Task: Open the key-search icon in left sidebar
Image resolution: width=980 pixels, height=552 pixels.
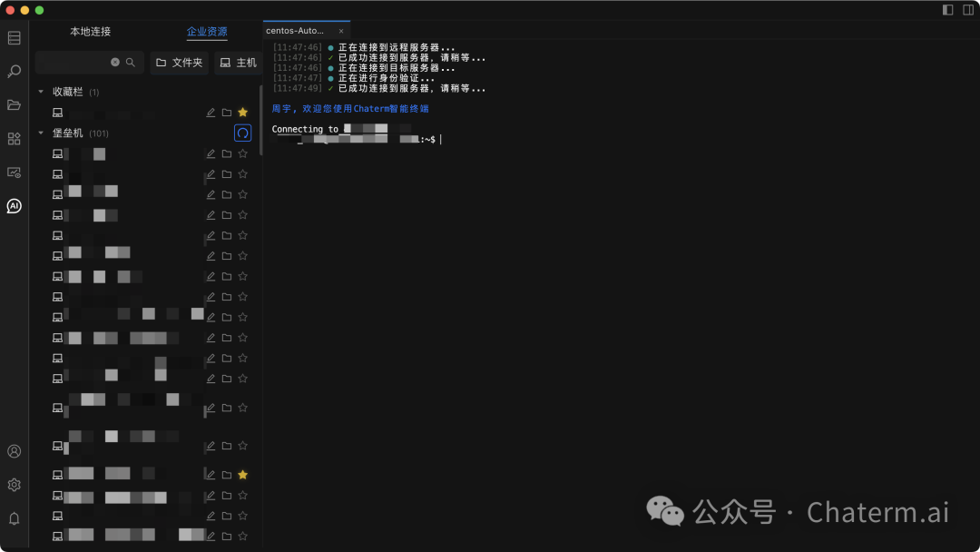Action: 14,71
